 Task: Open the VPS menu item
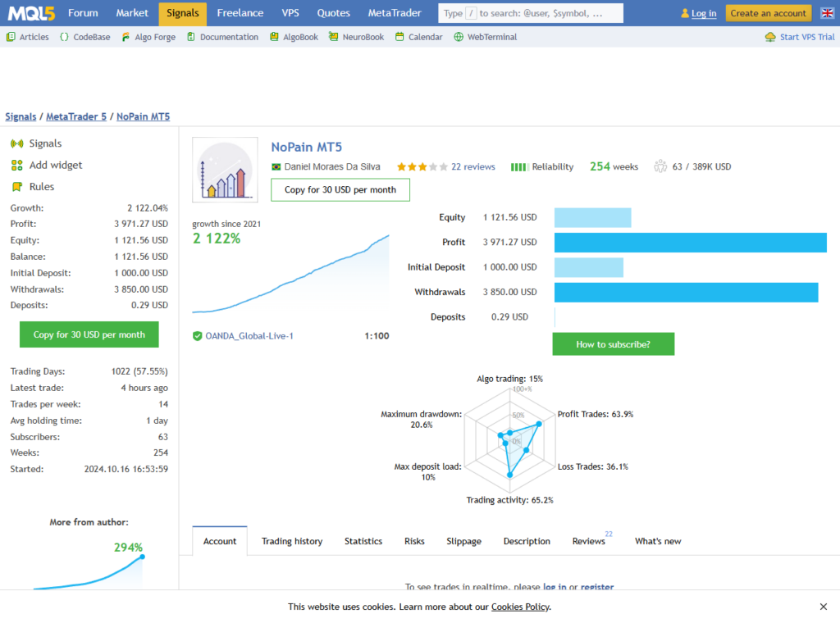point(290,13)
